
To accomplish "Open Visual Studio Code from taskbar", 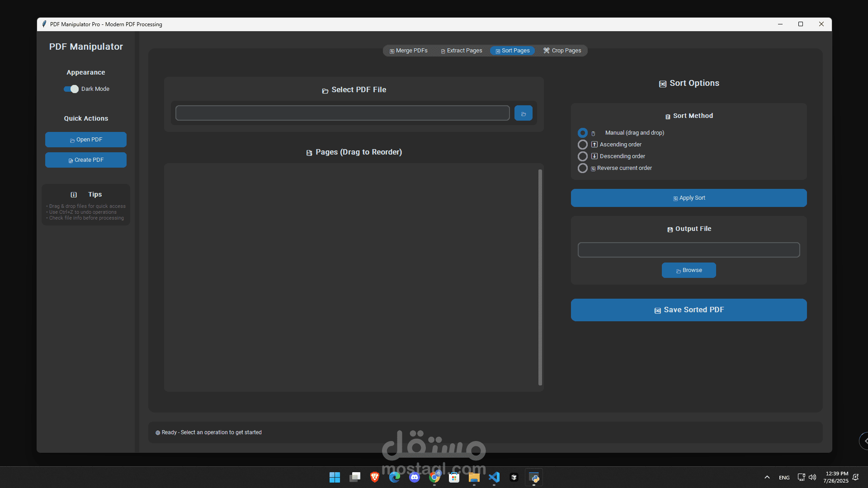I will [x=494, y=477].
